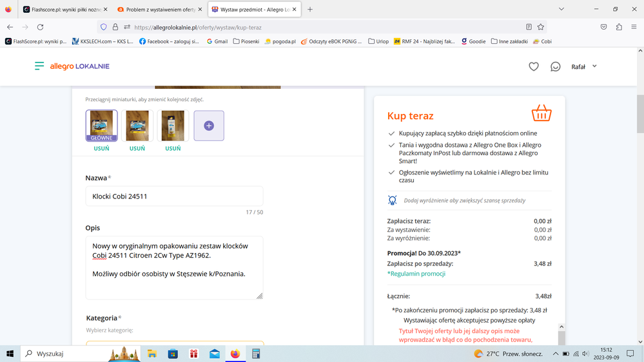Open the KKSLECH.com bookmark
The width and height of the screenshot is (644, 362).
[102, 41]
